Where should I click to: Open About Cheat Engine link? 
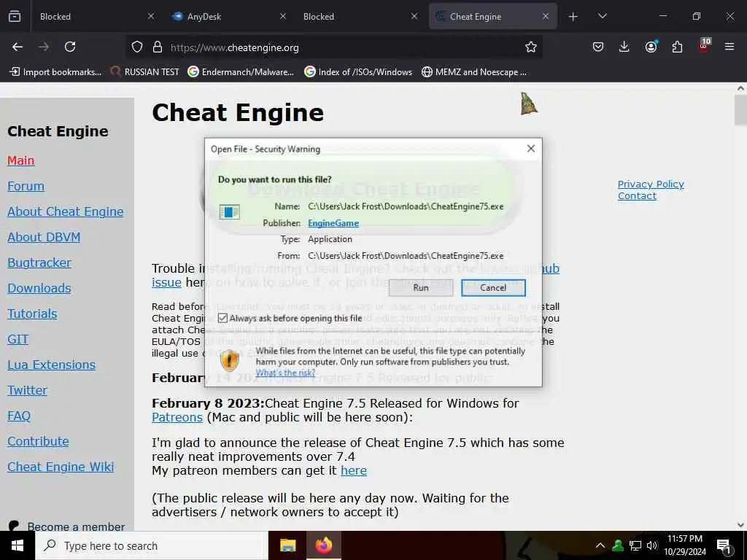(65, 211)
